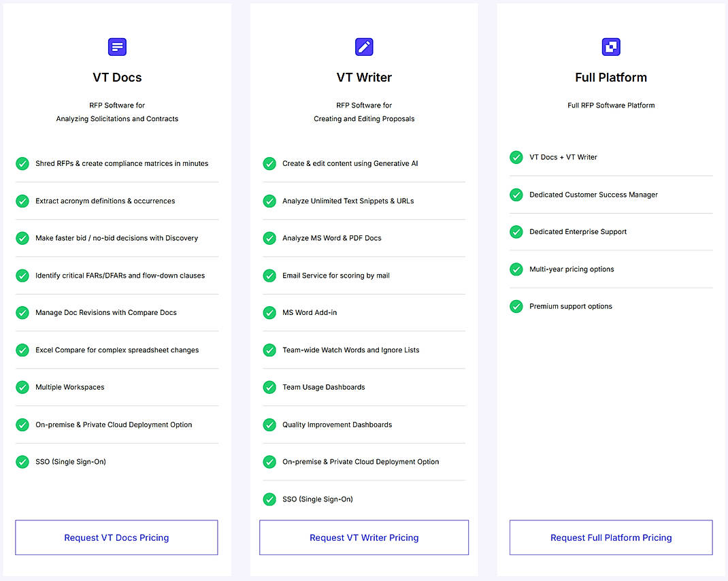
Task: Click the checkmark next to Create & edit content using Generative AI
Action: point(269,163)
